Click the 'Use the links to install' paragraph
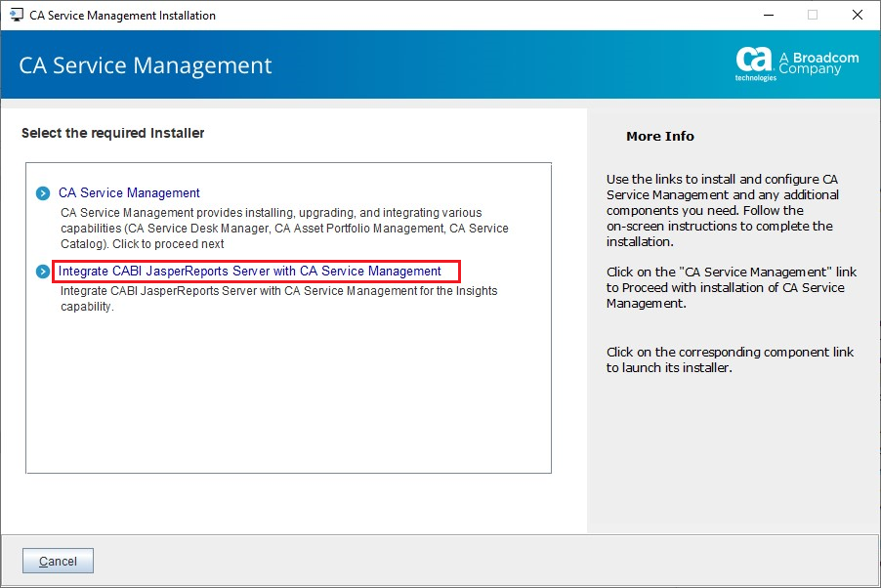 coord(723,210)
